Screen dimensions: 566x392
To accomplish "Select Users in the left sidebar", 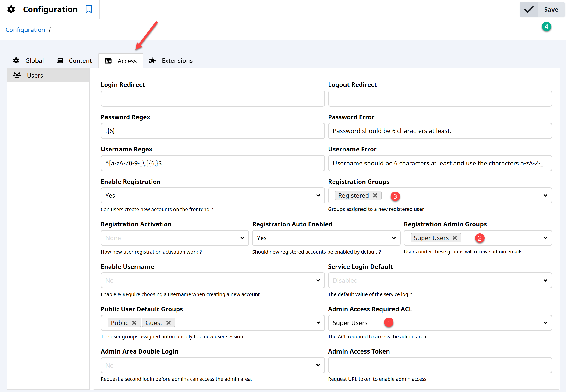I will [x=48, y=75].
